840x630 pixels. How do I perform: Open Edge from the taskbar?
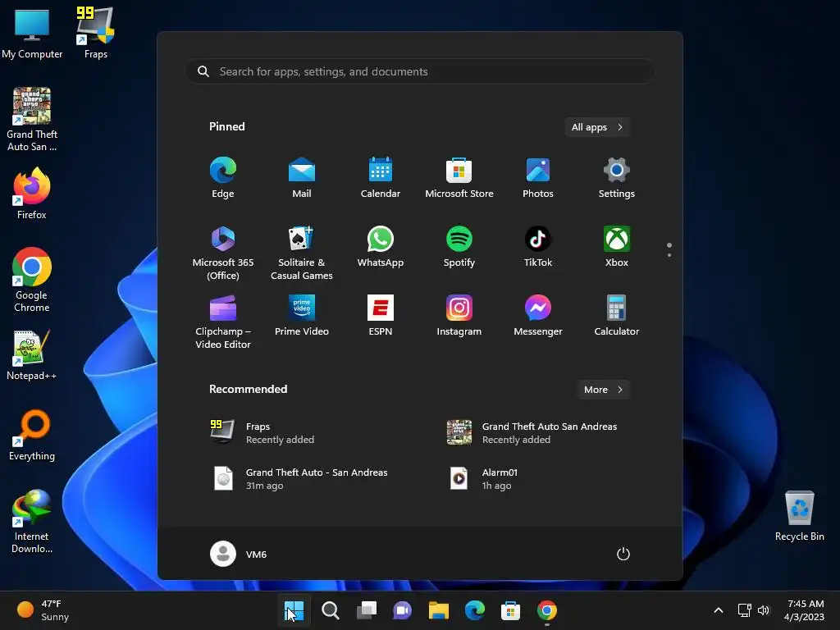[x=475, y=610]
